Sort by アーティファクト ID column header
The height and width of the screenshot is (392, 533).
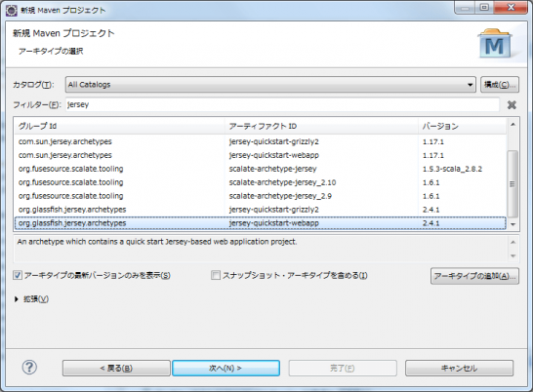pos(321,127)
